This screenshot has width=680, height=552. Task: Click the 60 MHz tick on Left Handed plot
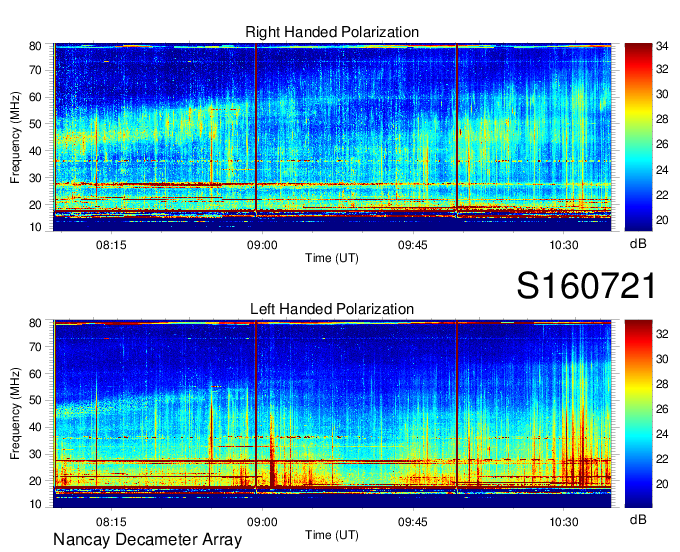click(35, 374)
